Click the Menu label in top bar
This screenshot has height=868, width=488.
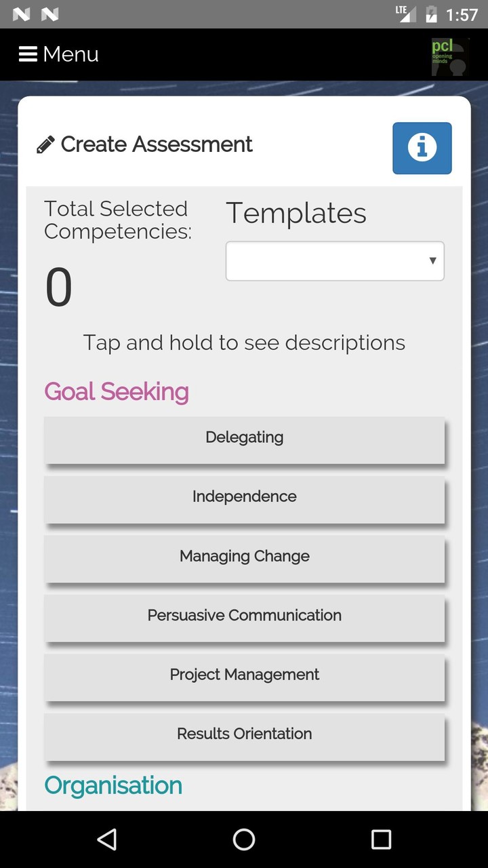click(71, 54)
